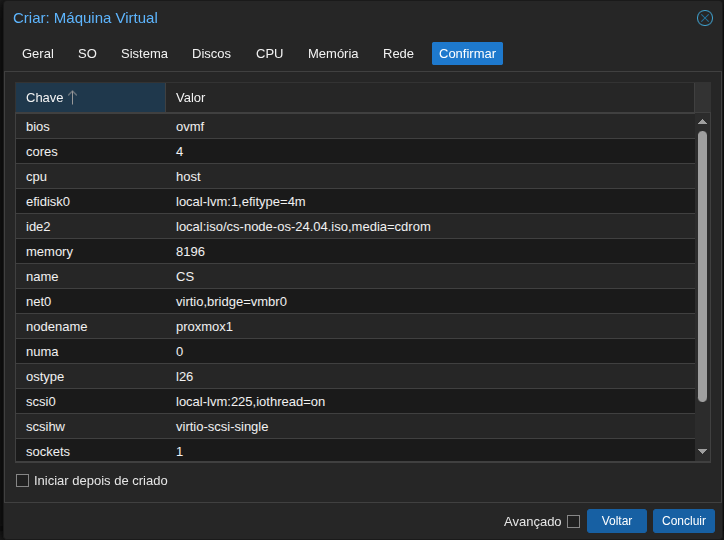
Task: Select the bios row key
Action: [38, 126]
